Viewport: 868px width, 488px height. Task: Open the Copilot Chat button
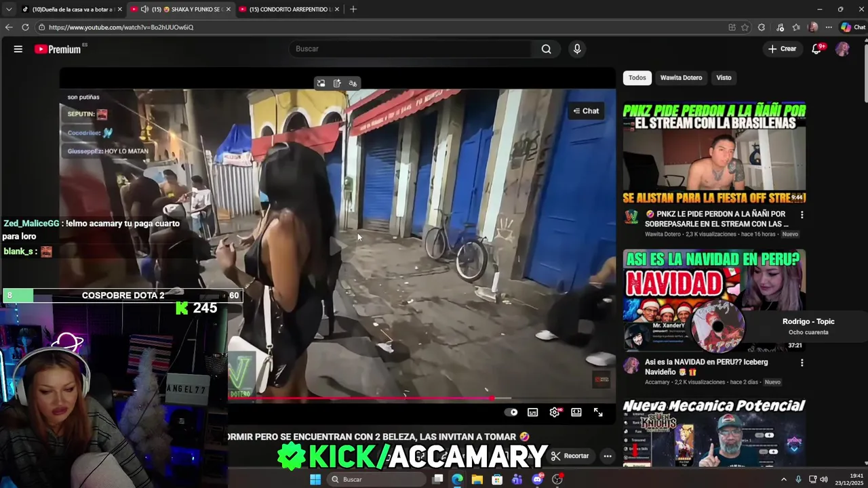pos(852,27)
